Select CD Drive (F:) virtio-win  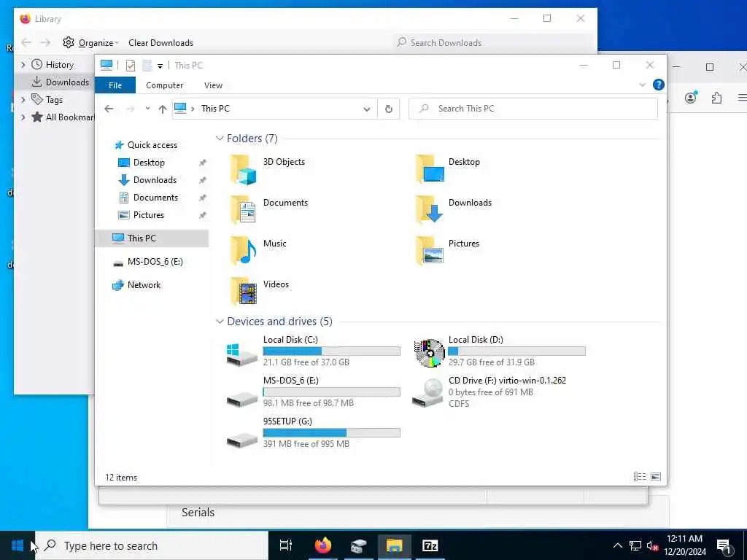tap(489, 393)
